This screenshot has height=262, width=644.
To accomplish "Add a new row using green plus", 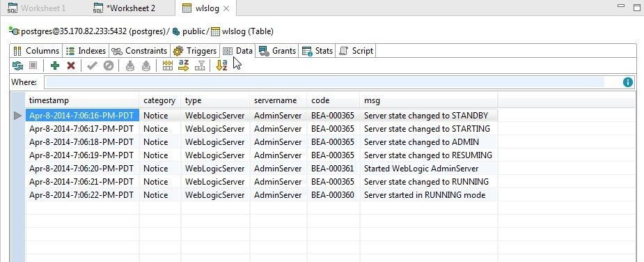I will click(54, 65).
